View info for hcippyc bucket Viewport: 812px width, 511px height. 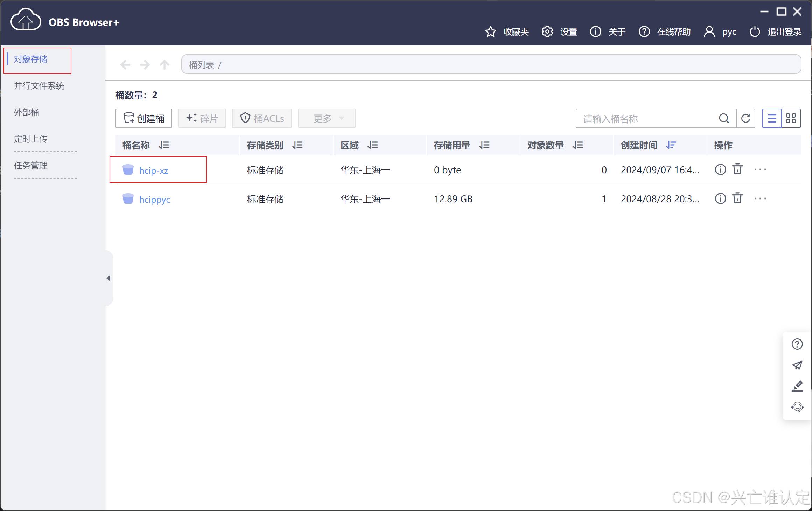pos(720,199)
